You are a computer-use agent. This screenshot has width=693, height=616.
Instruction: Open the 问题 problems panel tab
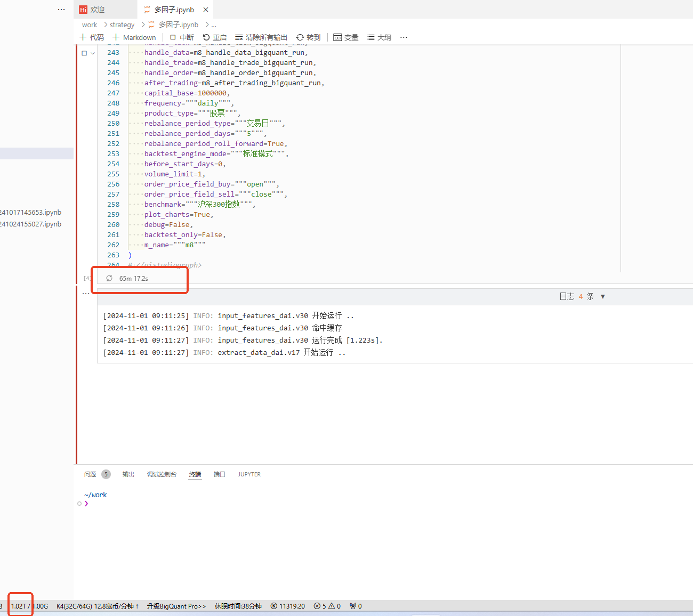[x=90, y=474]
